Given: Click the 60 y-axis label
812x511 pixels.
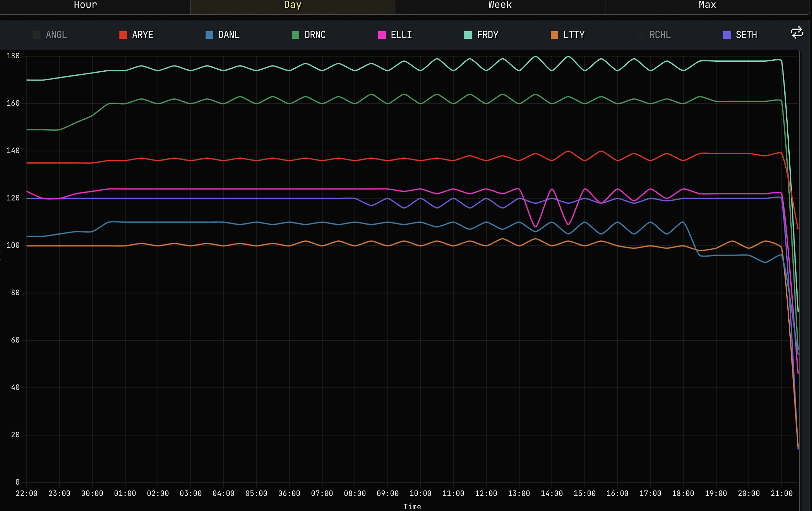Looking at the screenshot, I should tap(15, 340).
